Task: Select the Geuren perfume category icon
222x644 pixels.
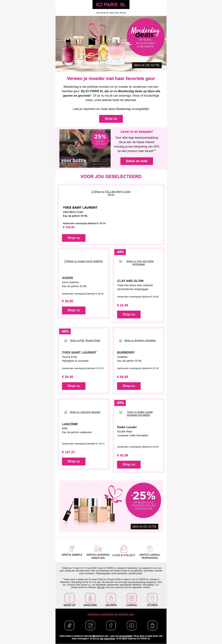Action: point(111,598)
